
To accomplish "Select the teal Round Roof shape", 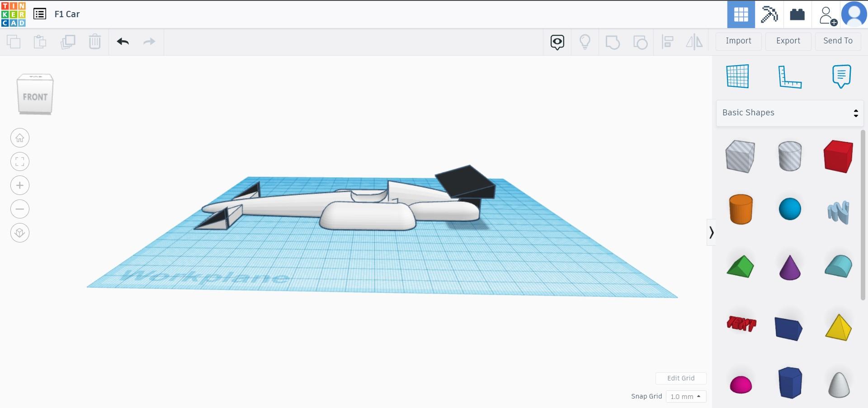I will [838, 266].
